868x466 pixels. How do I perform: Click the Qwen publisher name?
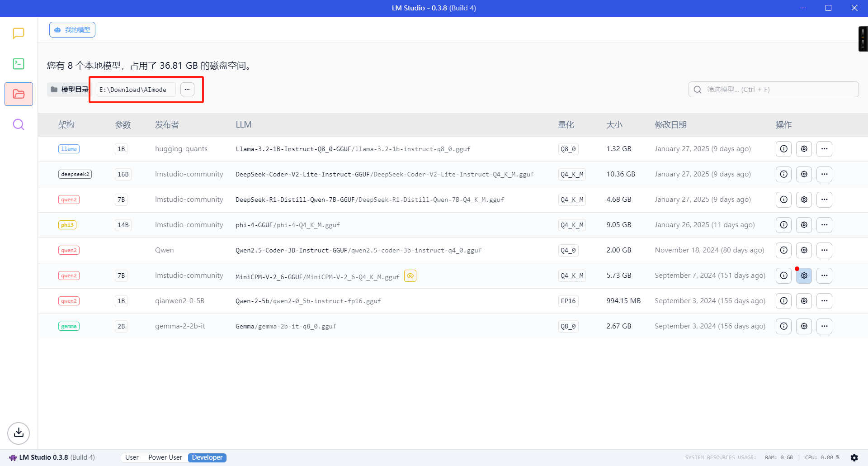(x=165, y=250)
